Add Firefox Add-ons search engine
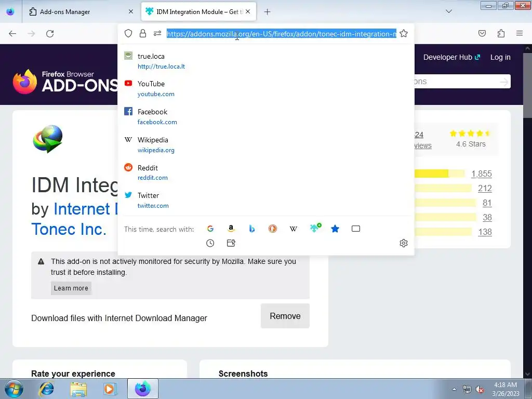 pos(315,228)
